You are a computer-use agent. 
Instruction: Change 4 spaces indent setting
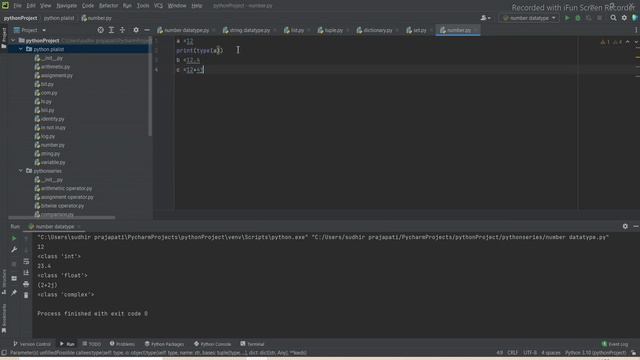click(551, 353)
